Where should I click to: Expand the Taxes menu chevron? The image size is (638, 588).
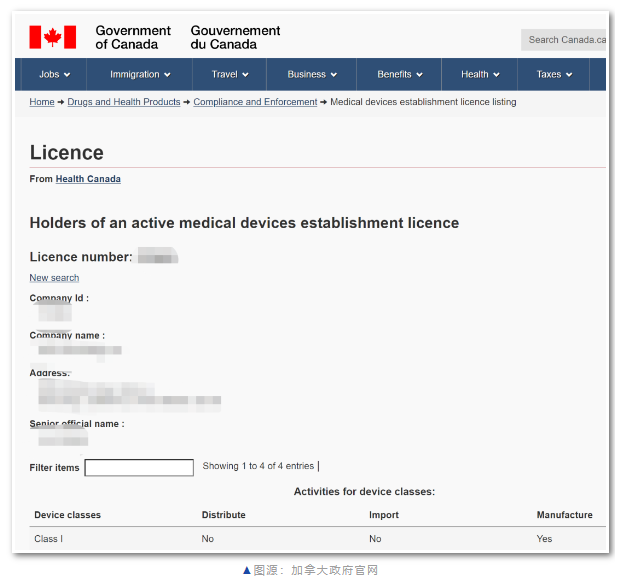click(569, 75)
